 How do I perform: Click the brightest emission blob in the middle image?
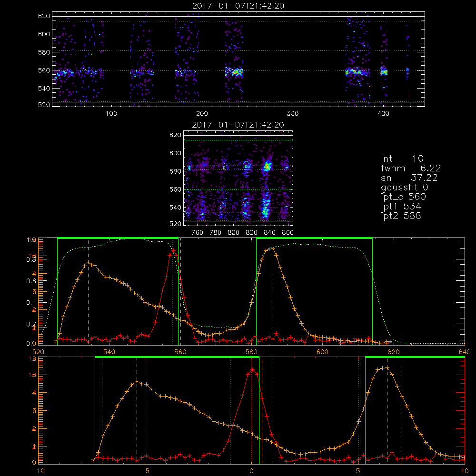(267, 166)
